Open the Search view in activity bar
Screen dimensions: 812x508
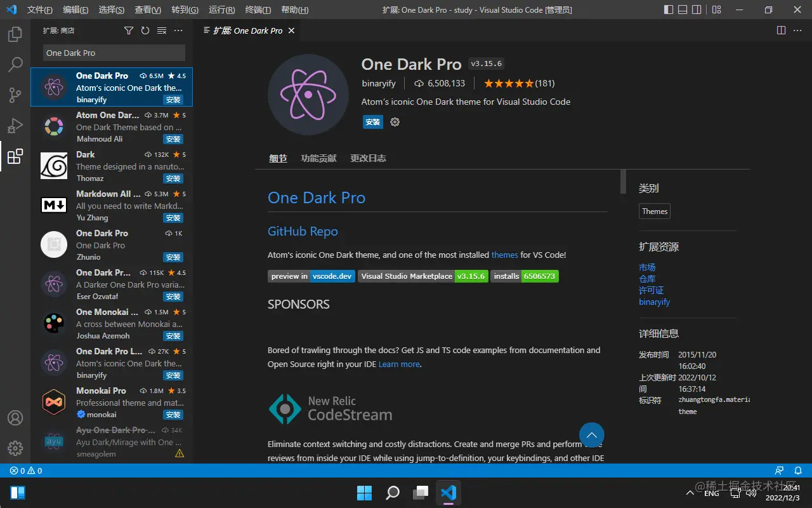pos(15,65)
